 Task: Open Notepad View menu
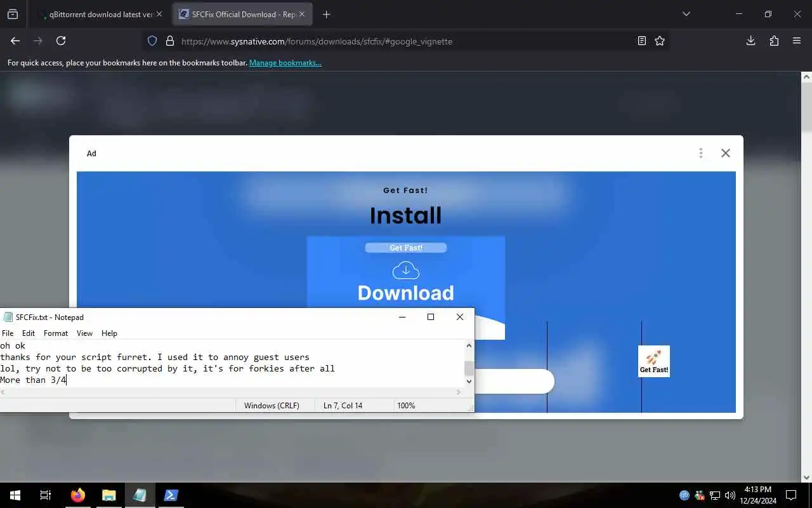point(84,333)
